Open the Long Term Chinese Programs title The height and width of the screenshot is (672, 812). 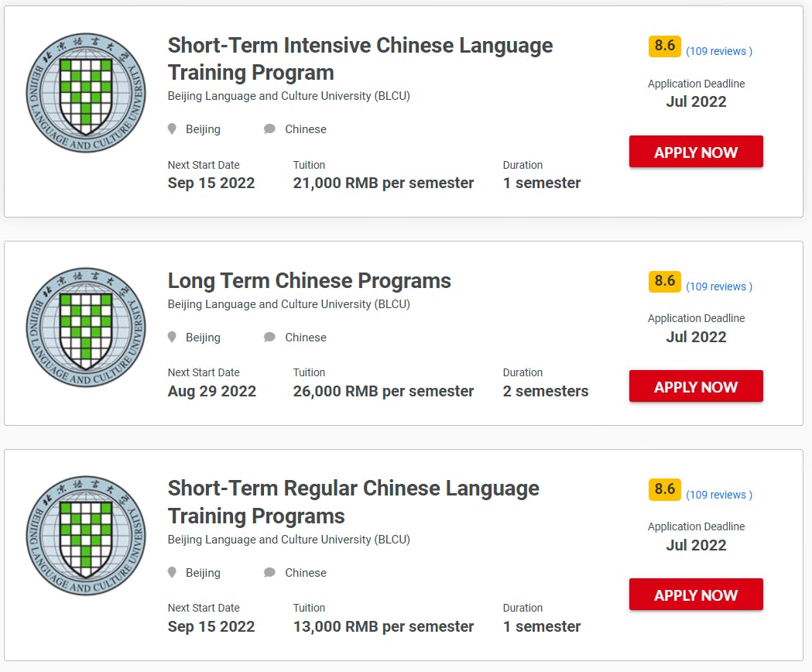310,280
